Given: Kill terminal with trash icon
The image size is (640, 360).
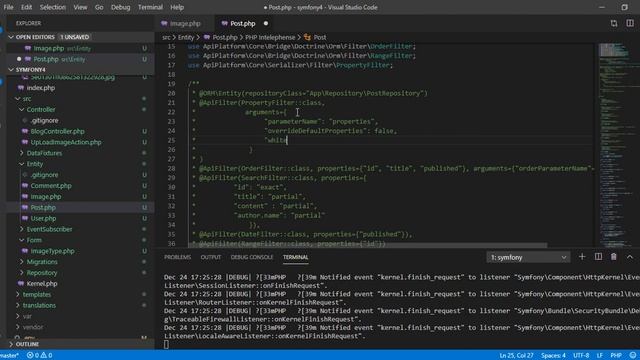Looking at the screenshot, I should point(613,257).
